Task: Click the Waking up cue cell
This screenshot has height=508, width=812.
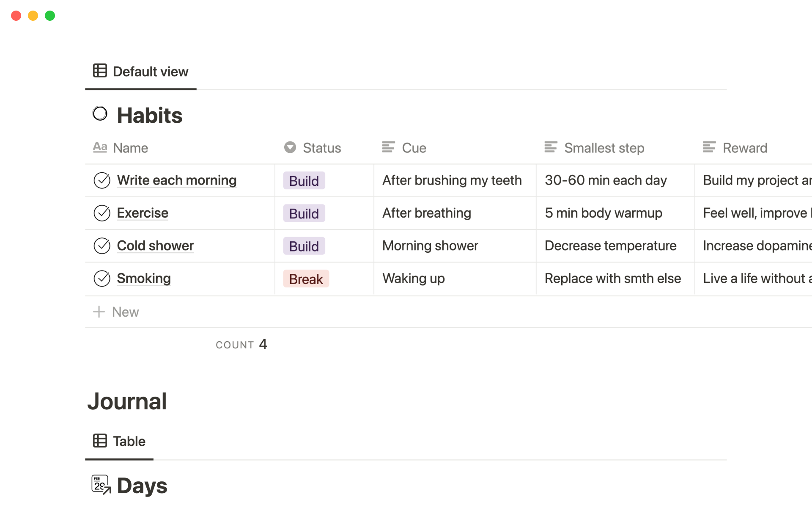Action: [413, 279]
